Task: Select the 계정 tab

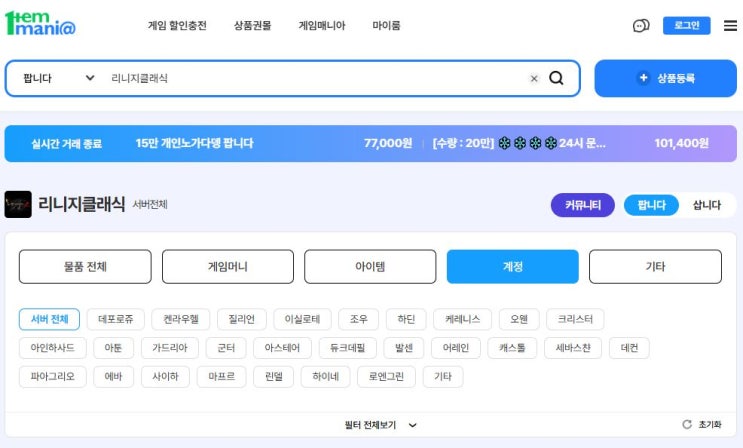Action: 513,266
